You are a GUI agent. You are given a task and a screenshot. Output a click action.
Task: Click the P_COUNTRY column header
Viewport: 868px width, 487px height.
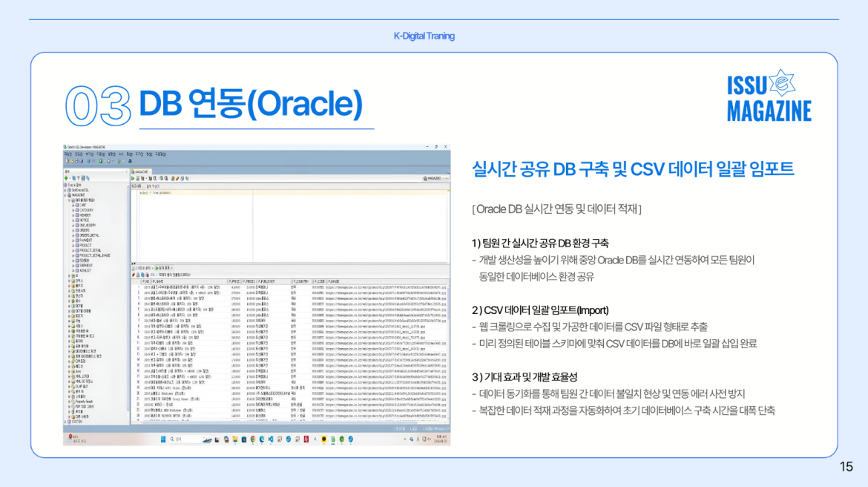tap(300, 281)
